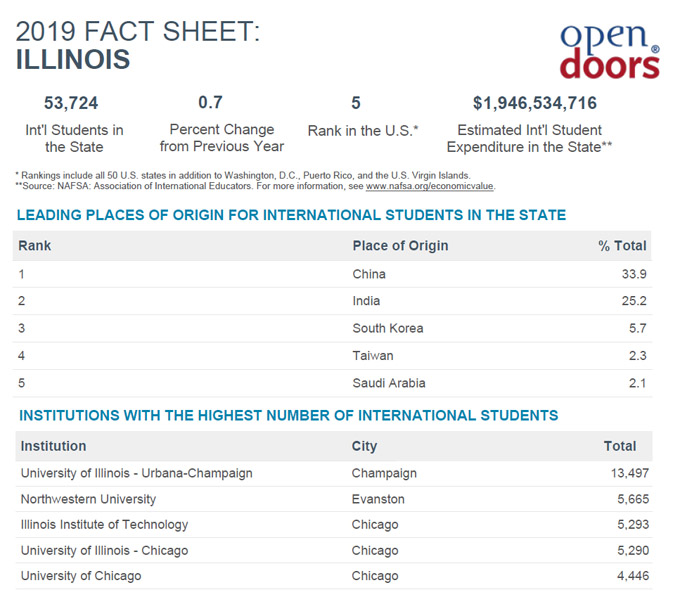The image size is (680, 597).
Task: Click the Open Doors logo
Action: [x=609, y=51]
